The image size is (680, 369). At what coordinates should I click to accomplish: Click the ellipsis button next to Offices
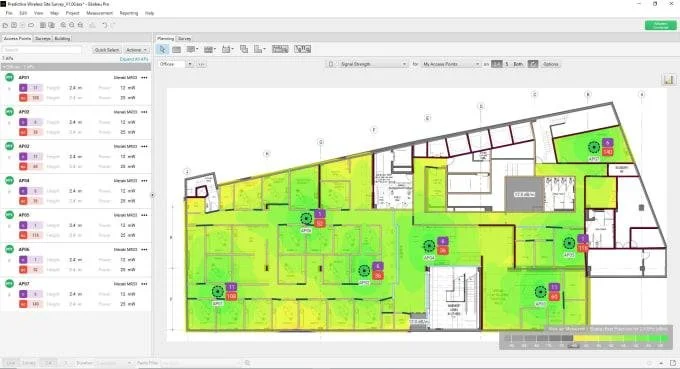[201, 64]
